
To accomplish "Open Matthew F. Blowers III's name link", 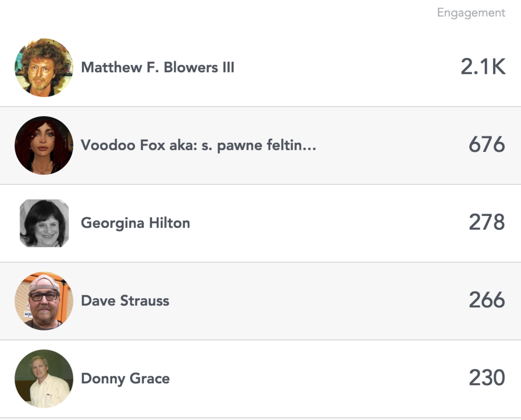I will click(158, 68).
